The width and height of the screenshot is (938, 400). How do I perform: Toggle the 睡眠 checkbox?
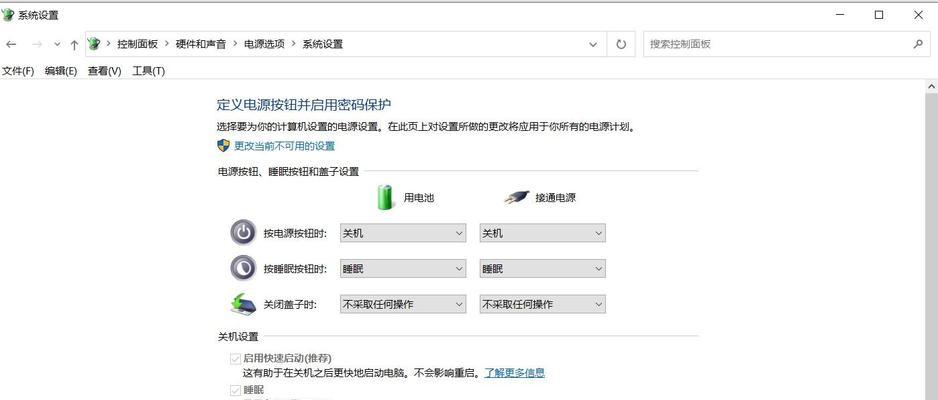coord(236,390)
